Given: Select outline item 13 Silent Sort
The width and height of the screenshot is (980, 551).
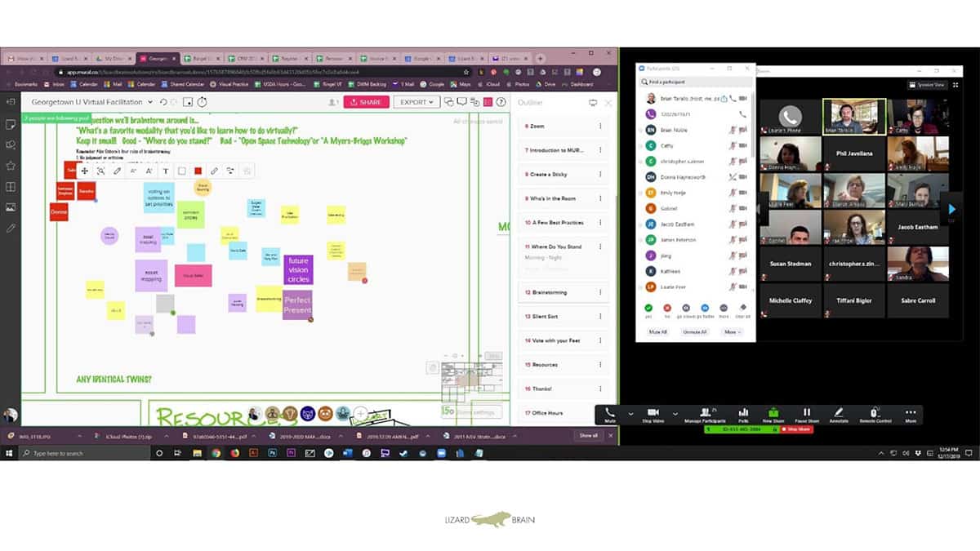Looking at the screenshot, I should 563,316.
